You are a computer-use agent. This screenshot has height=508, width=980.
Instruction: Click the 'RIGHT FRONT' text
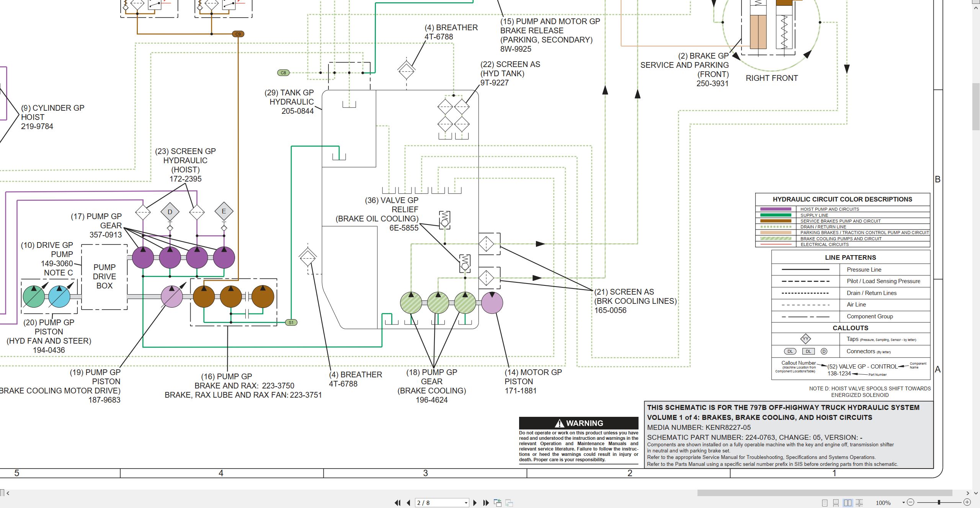(x=772, y=78)
